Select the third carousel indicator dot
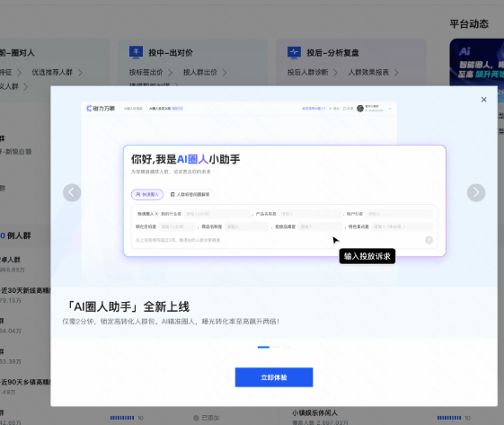This screenshot has width=504, height=425. (x=287, y=347)
